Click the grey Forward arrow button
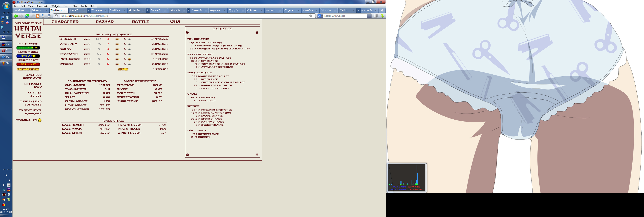The height and width of the screenshot is (217, 644). point(21,16)
